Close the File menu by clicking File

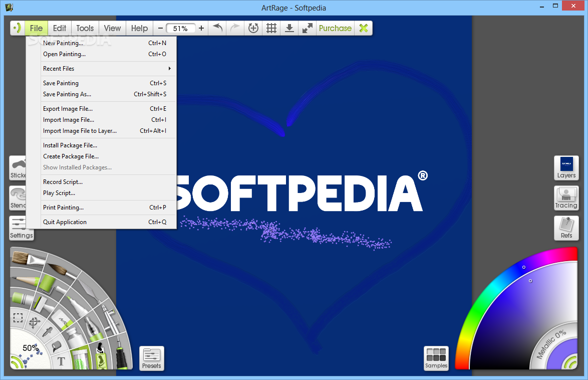37,28
